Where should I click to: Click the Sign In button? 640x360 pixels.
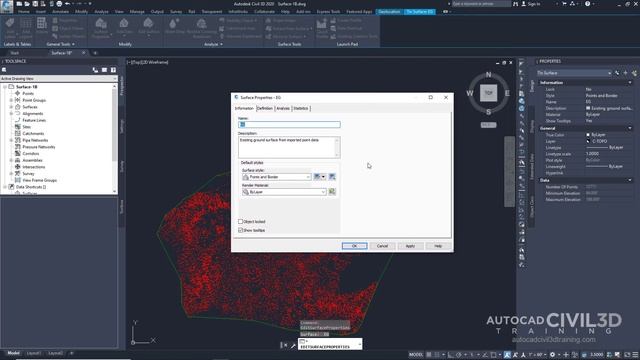531,4
